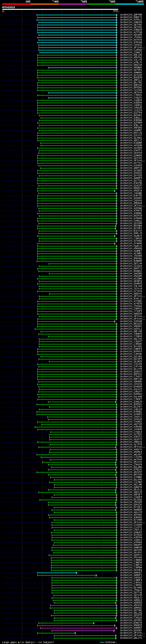
Task: Open hit UniRef100_Q67VM2
Action: (131, 25)
